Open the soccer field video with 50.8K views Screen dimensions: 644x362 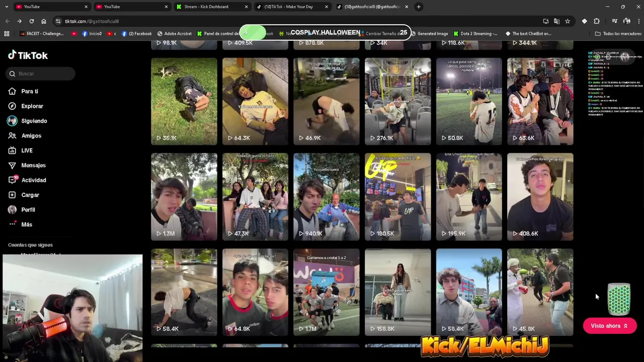[x=469, y=102]
